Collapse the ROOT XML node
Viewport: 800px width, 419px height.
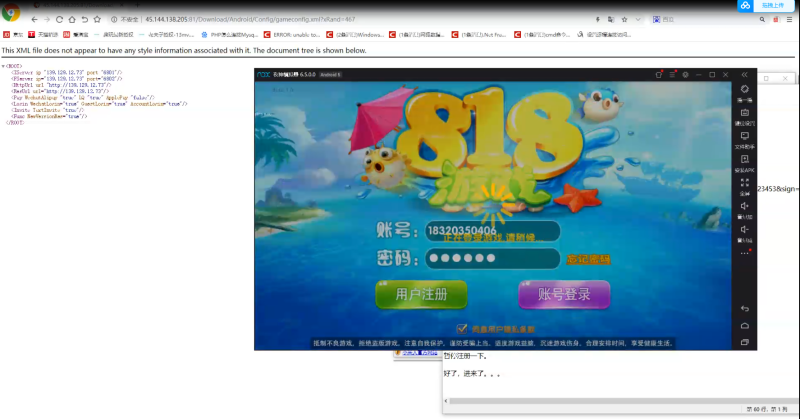pyautogui.click(x=3, y=66)
